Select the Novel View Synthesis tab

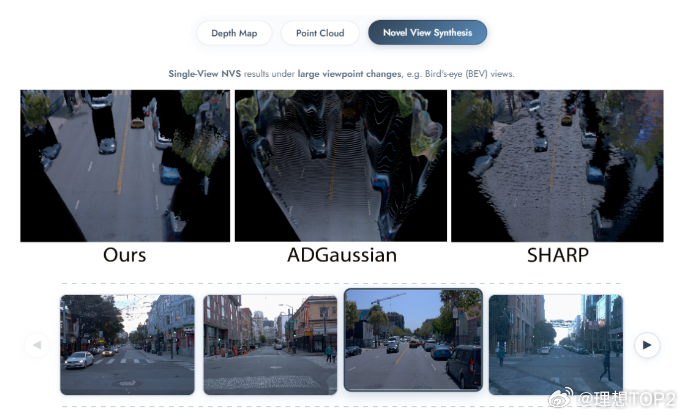click(x=427, y=33)
